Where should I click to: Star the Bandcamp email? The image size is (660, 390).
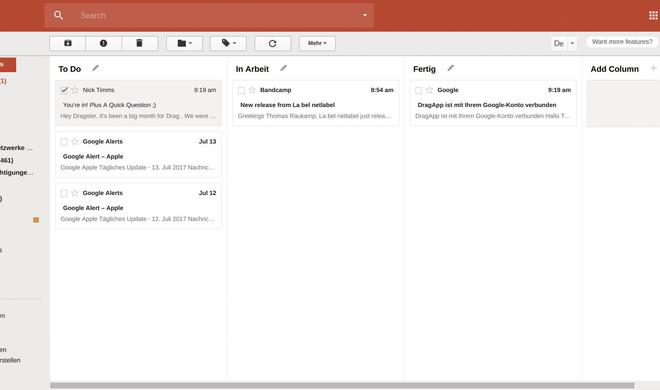[x=253, y=90]
